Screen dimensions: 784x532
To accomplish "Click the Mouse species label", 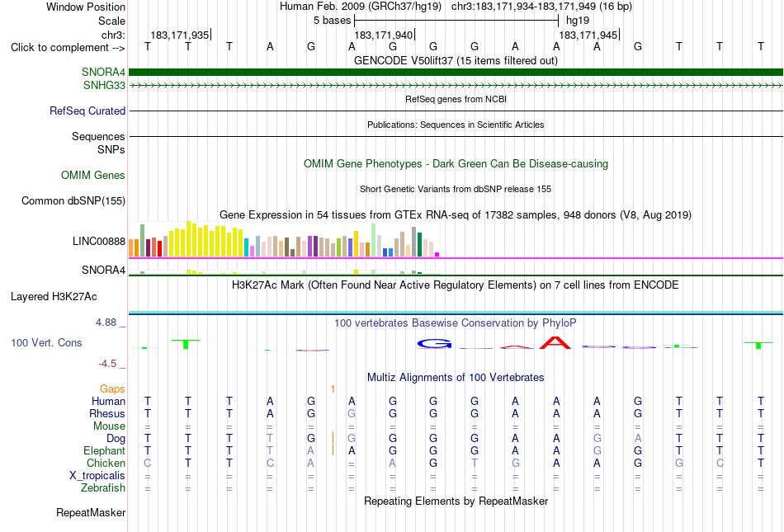I will (x=109, y=426).
